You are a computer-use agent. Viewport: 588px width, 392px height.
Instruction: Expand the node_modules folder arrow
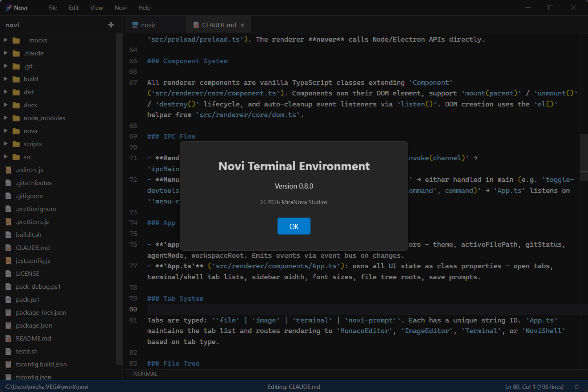[5, 118]
